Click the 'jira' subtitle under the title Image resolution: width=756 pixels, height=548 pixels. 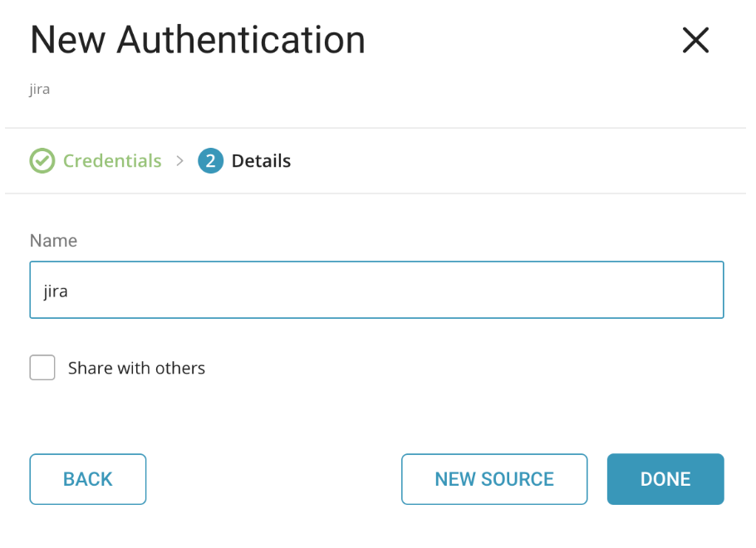(x=40, y=89)
